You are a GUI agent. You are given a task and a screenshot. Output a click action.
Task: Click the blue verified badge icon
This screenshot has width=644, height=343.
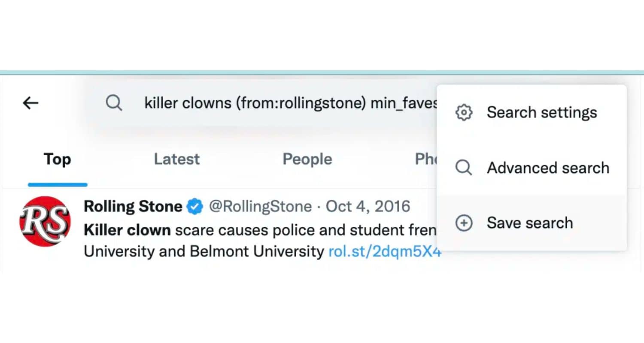[195, 207]
